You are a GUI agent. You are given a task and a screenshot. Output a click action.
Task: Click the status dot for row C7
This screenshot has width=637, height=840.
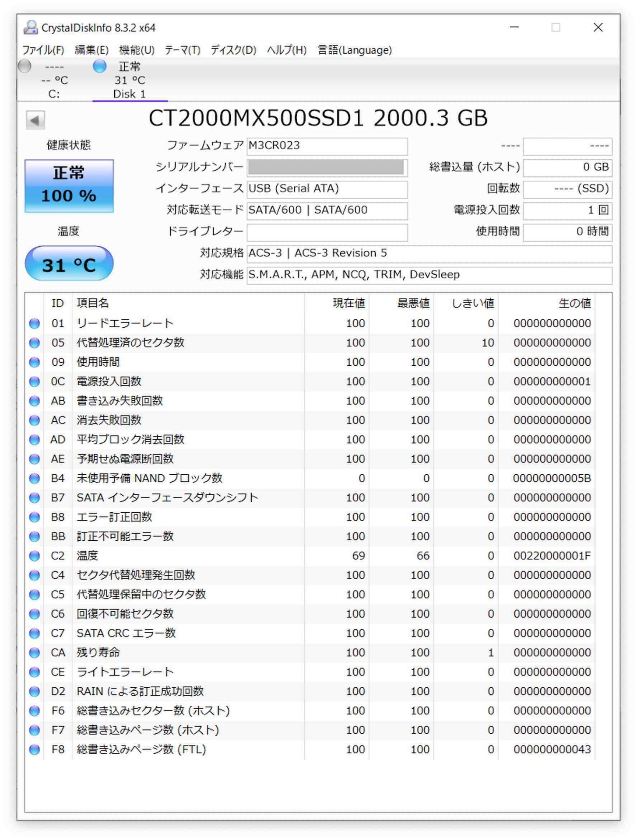tap(35, 633)
